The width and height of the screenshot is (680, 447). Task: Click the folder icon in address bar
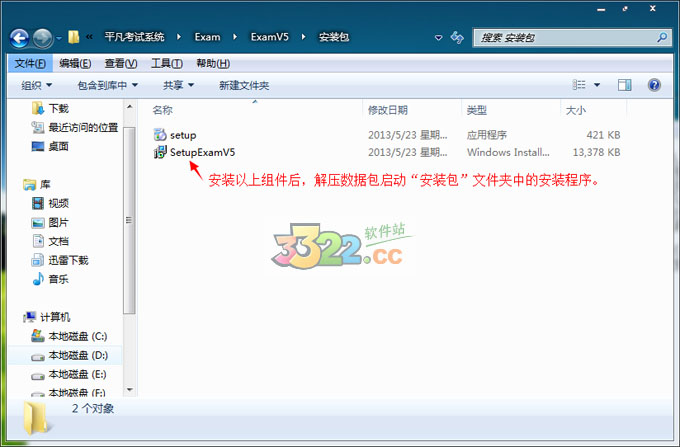[x=74, y=37]
